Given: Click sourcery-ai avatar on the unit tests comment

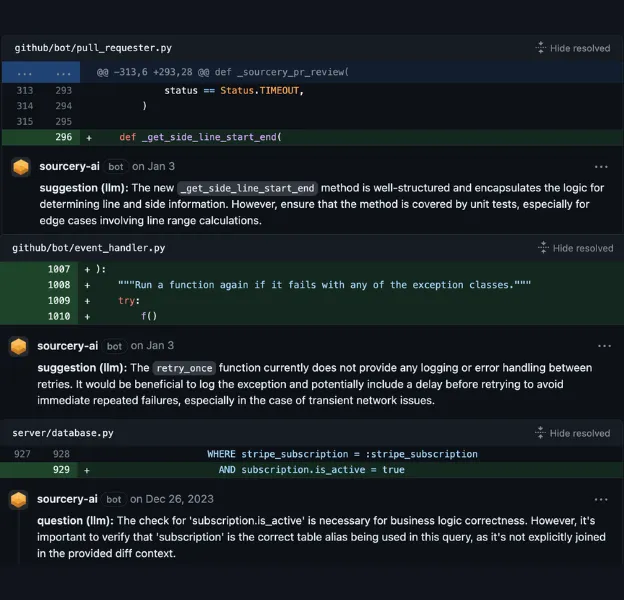Looking at the screenshot, I should point(21,167).
